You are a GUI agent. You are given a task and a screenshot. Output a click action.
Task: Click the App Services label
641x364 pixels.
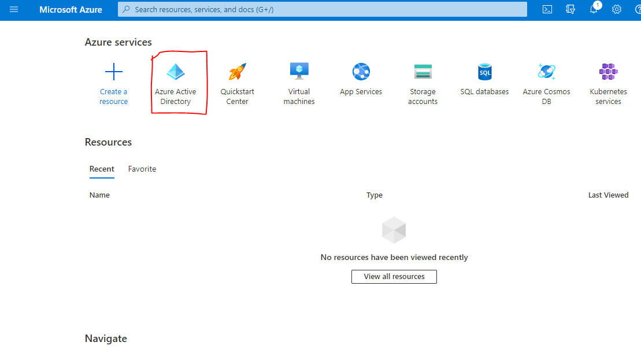tap(361, 91)
